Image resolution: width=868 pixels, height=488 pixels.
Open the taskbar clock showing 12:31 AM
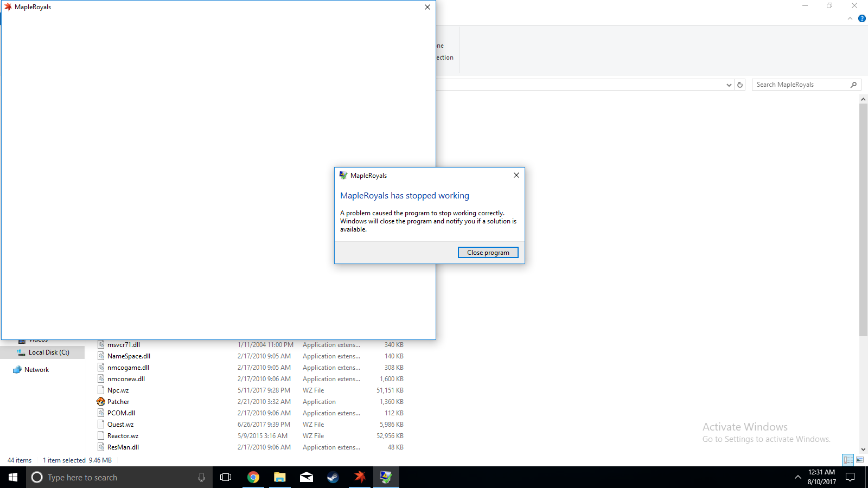pyautogui.click(x=821, y=477)
